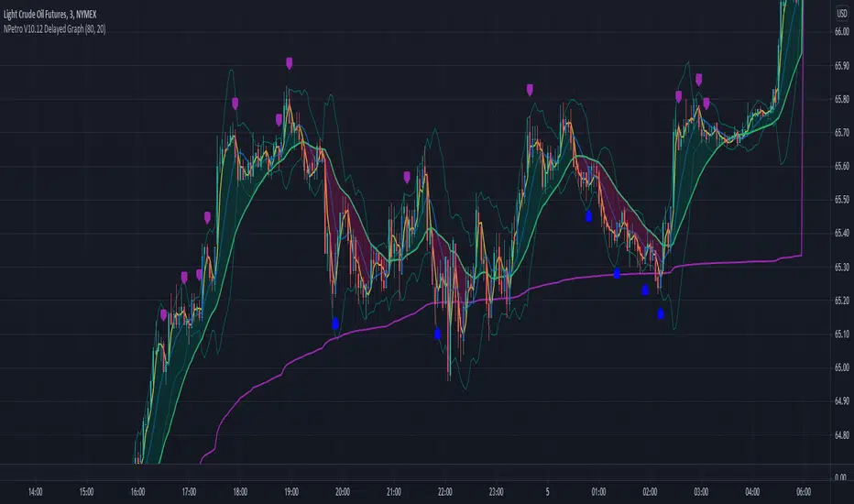This screenshot has width=854, height=504.
Task: Click the 17:00 time axis label
Action: click(x=189, y=492)
